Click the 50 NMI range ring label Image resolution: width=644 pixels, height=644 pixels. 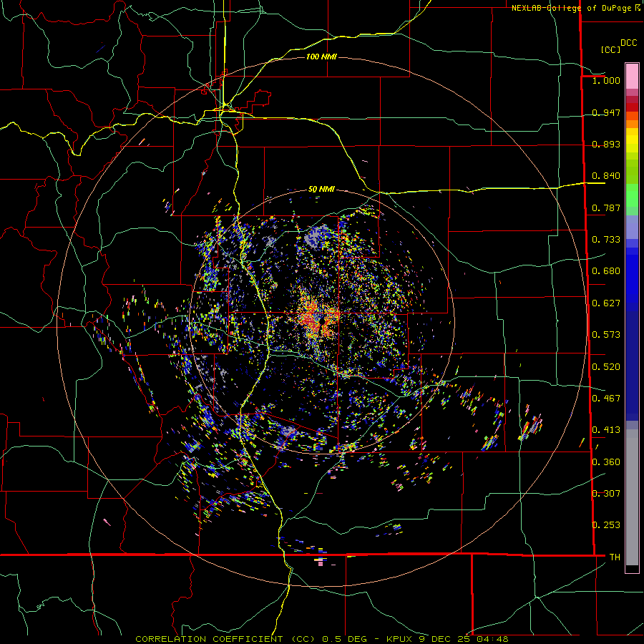321,190
